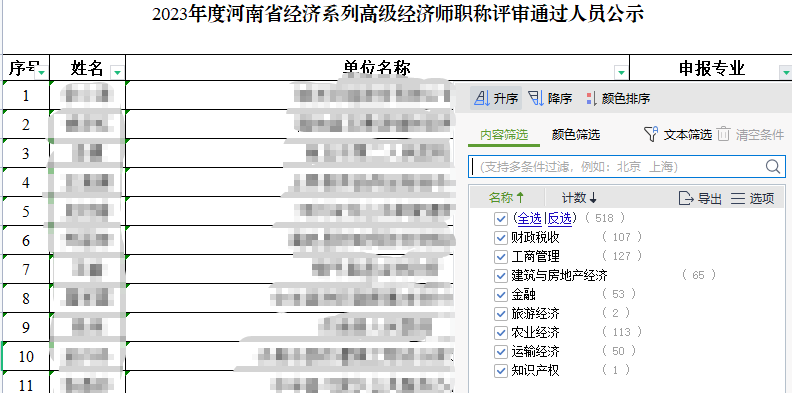The image size is (792, 393).
Task: Open filter dropdown on 单位名称 column
Action: tap(621, 73)
